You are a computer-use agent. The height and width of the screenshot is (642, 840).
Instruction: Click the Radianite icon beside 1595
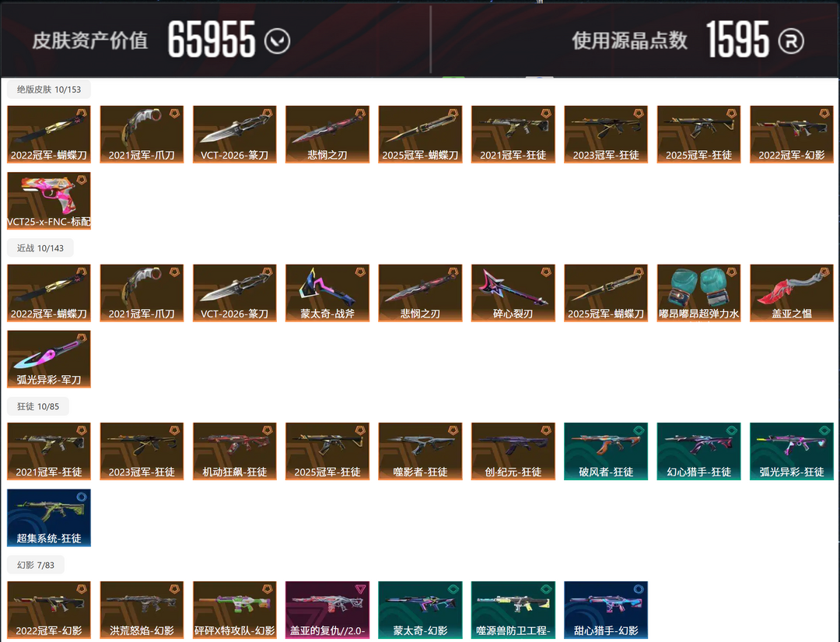point(791,41)
